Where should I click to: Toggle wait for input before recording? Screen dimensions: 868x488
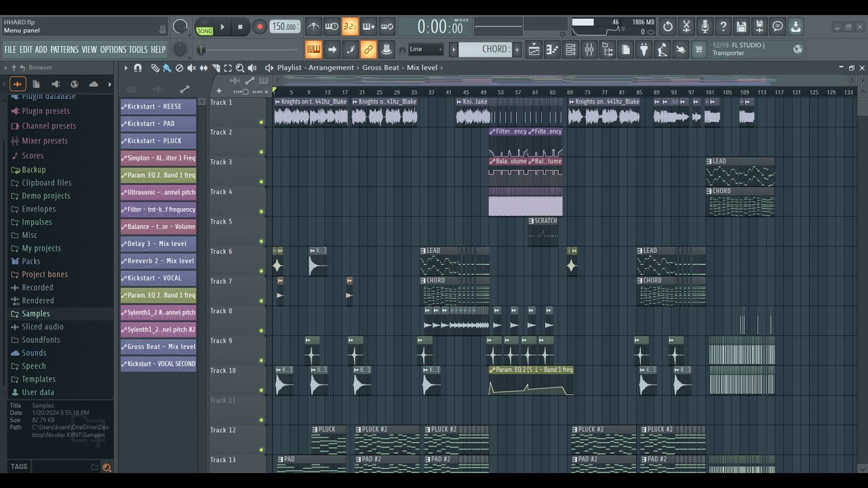pyautogui.click(x=332, y=26)
